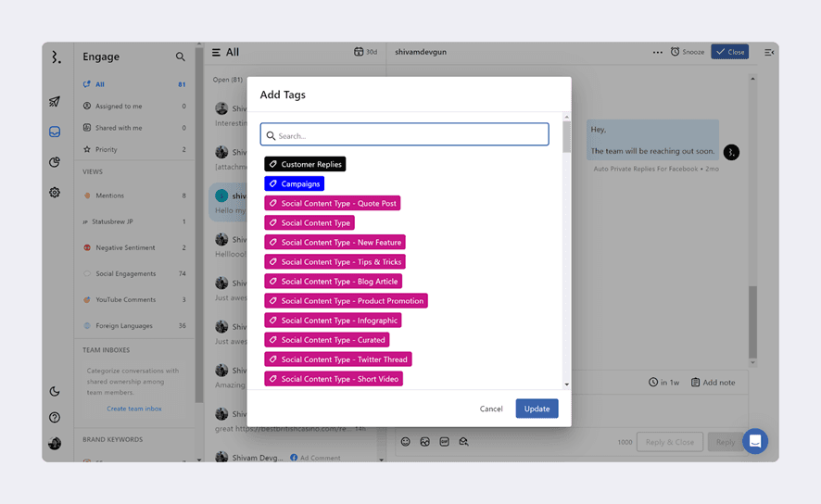Open the 30d date range selector

coord(365,52)
